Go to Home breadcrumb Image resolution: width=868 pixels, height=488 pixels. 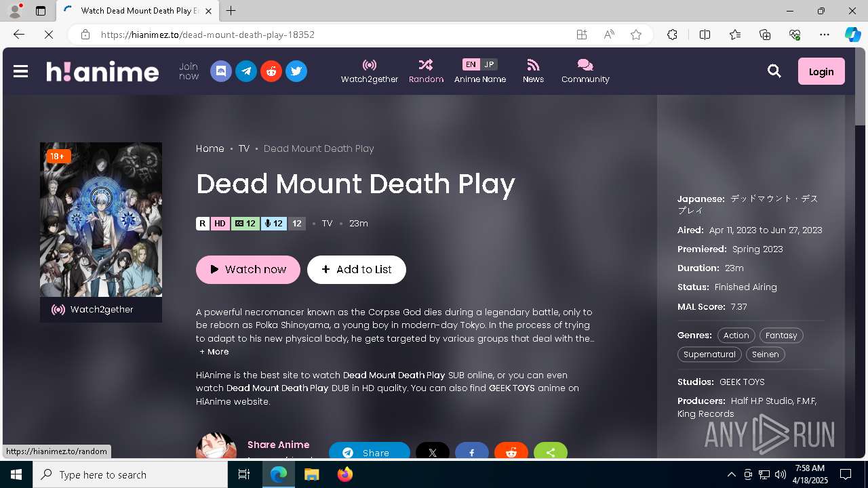click(x=210, y=148)
